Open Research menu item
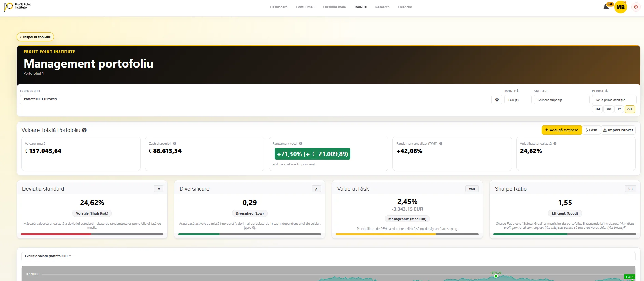 click(x=382, y=7)
